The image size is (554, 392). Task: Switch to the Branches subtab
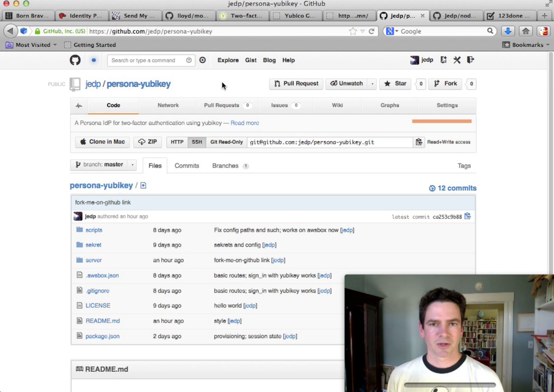click(x=230, y=166)
